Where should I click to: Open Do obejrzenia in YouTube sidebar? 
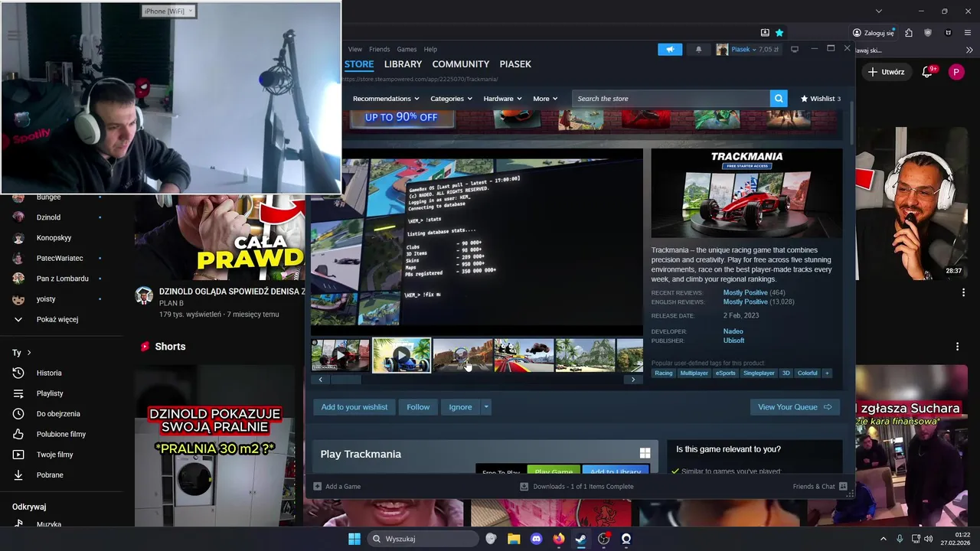coord(58,414)
